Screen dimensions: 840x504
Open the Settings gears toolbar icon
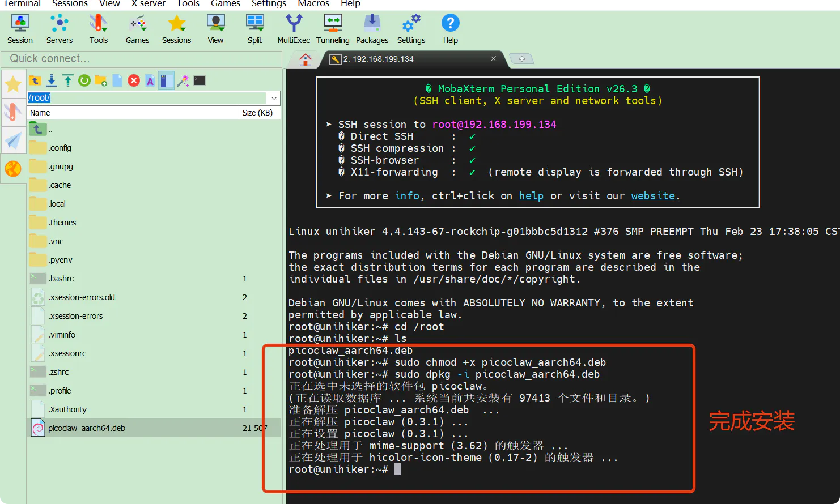pyautogui.click(x=411, y=29)
